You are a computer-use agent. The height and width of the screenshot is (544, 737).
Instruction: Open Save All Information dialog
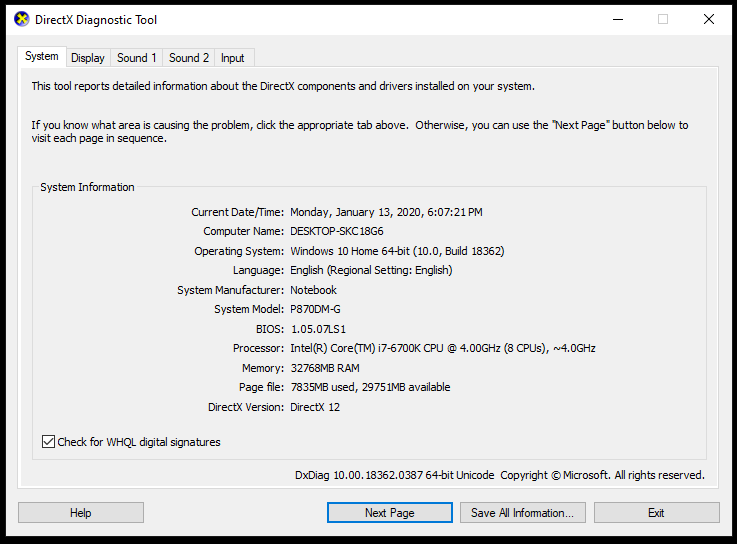coord(523,512)
